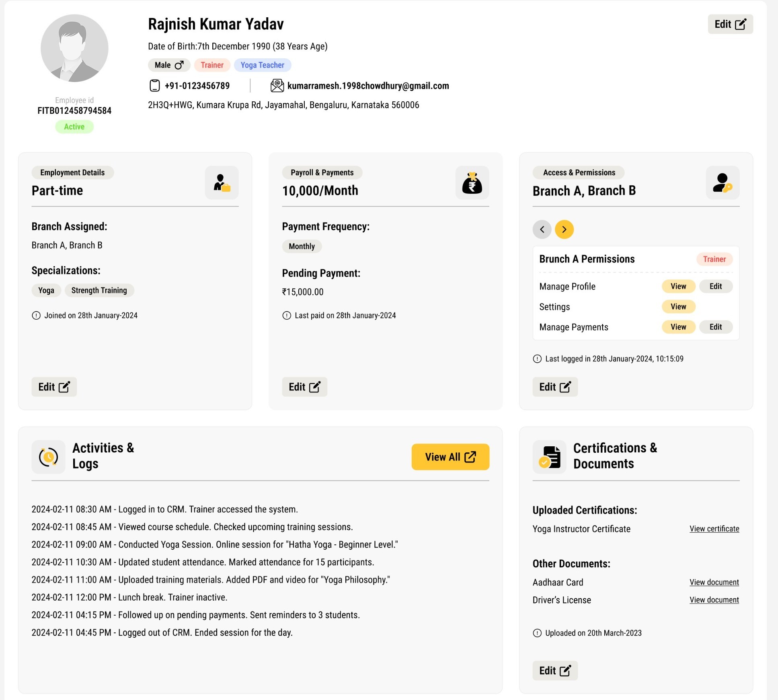Click the employee profile photo

[74, 48]
